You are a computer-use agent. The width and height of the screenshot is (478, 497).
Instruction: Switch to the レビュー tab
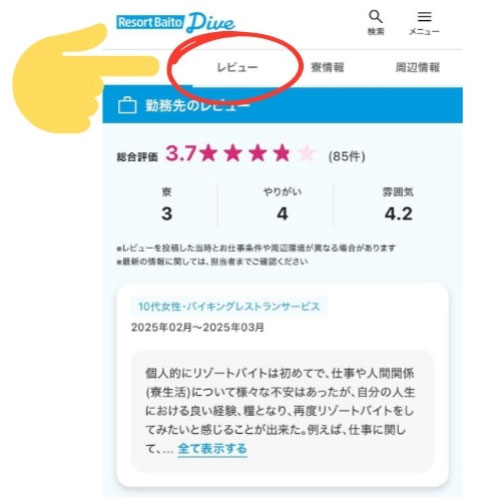[237, 67]
